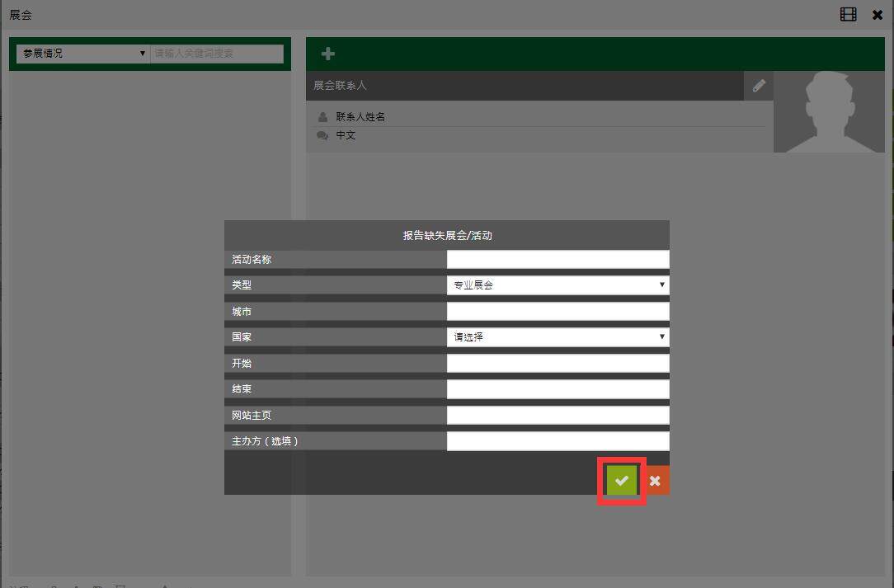Select the 开始 date field

click(x=558, y=364)
